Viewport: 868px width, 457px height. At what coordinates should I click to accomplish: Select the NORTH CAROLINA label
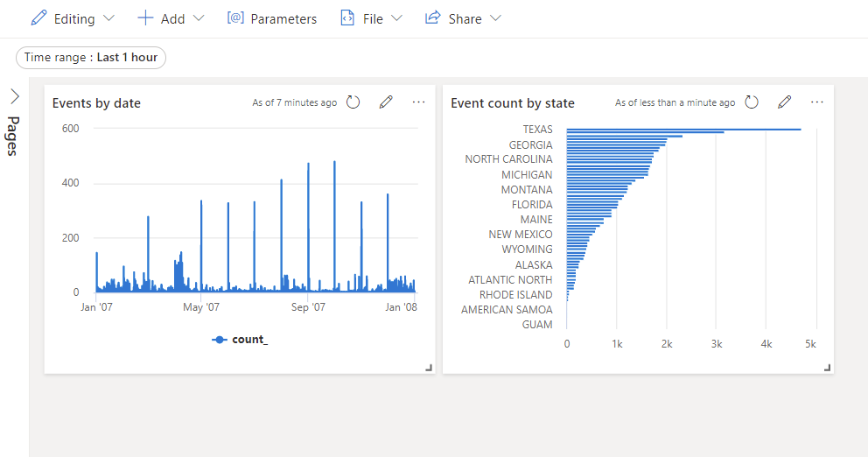click(x=508, y=159)
